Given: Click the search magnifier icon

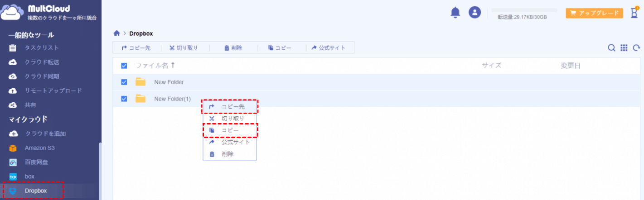Looking at the screenshot, I should coord(611,48).
